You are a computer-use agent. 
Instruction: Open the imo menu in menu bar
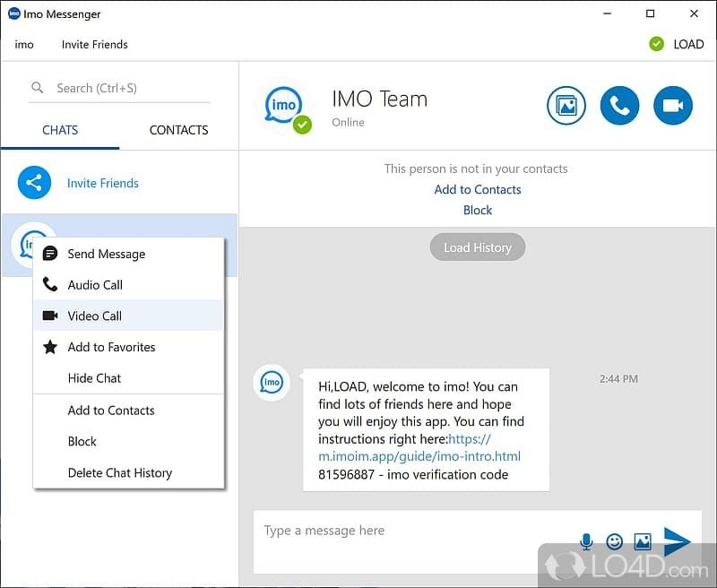(24, 44)
